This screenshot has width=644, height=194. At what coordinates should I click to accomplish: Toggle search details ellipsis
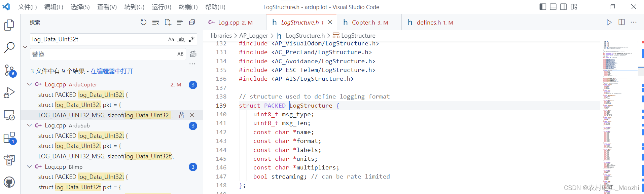(192, 64)
